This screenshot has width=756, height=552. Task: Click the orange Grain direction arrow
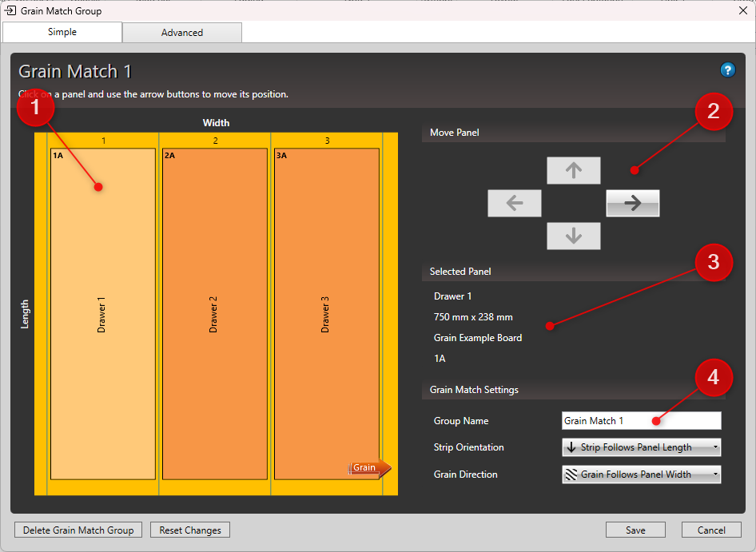coord(370,467)
